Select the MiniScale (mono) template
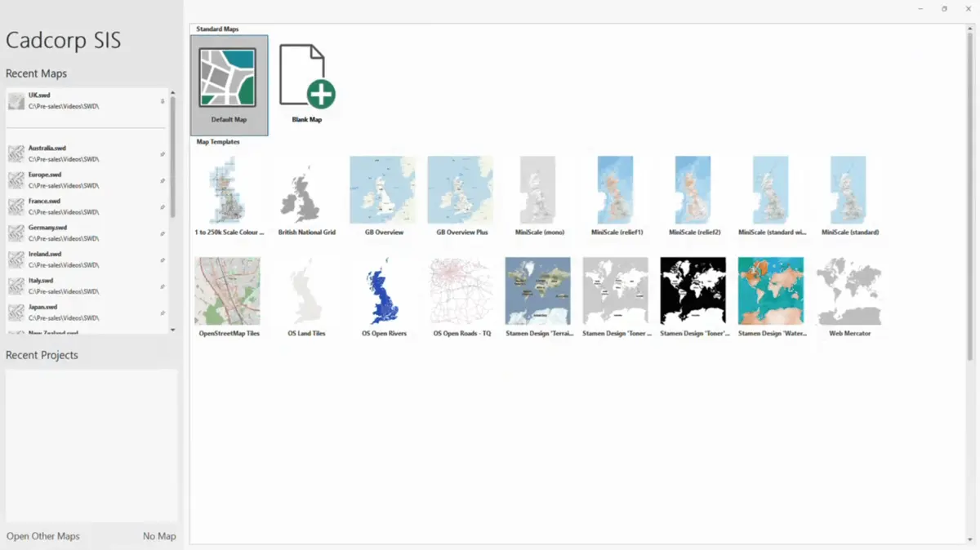980x550 pixels. [x=540, y=196]
